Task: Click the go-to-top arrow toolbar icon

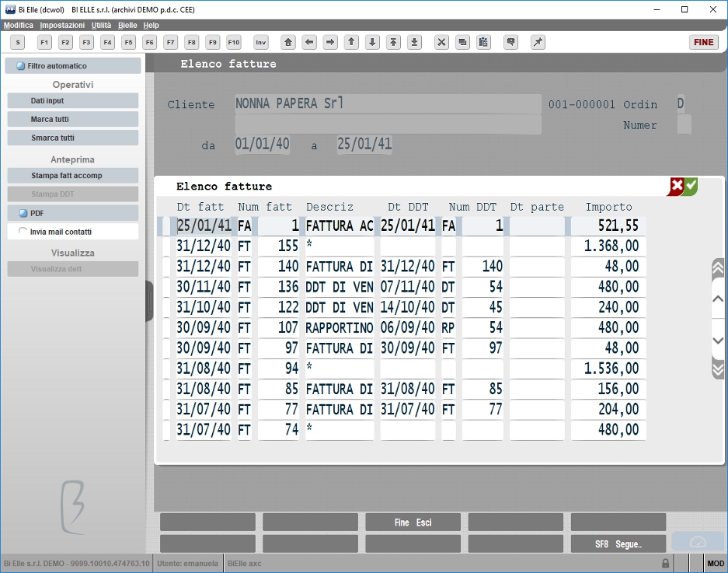Action: tap(393, 42)
